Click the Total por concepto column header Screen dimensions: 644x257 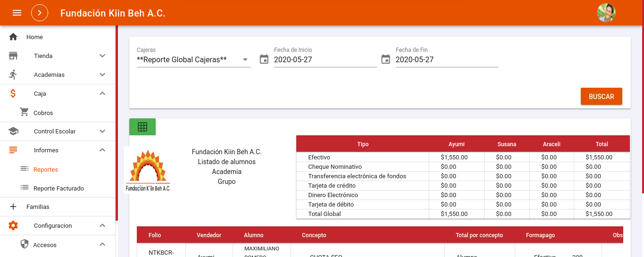point(479,235)
